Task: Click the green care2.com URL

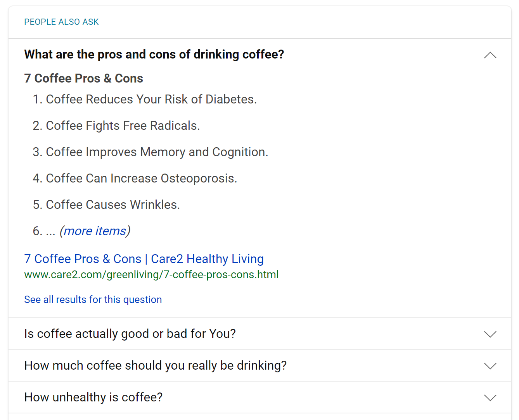Action: [151, 275]
